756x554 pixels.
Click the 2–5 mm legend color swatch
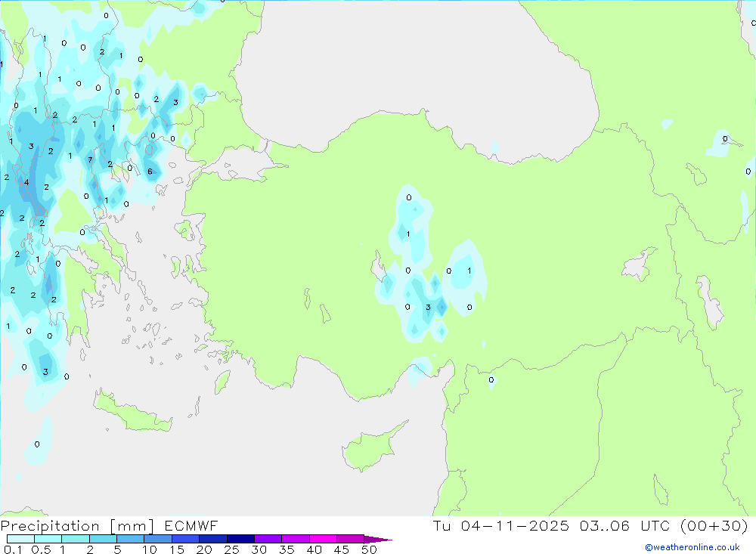(103, 539)
